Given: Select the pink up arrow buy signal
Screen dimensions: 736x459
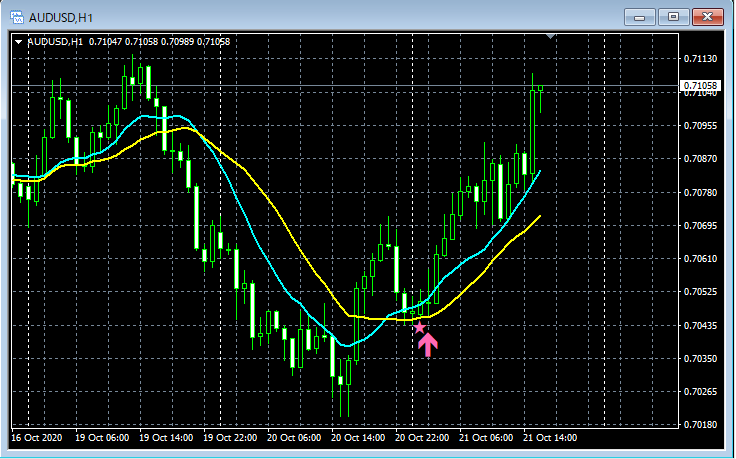Looking at the screenshot, I should [x=428, y=345].
